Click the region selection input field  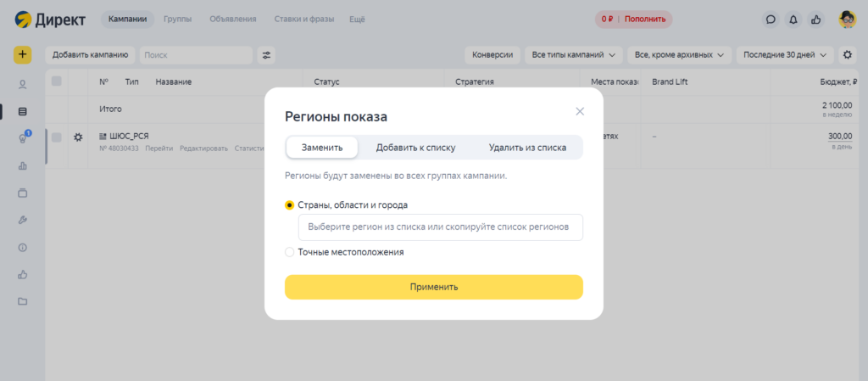440,227
